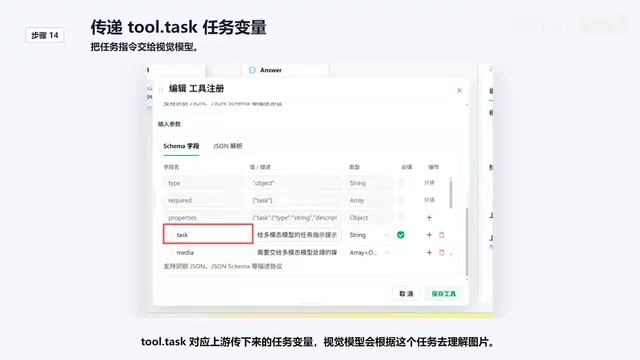
Task: Add a field next to the task row
Action: (429, 235)
